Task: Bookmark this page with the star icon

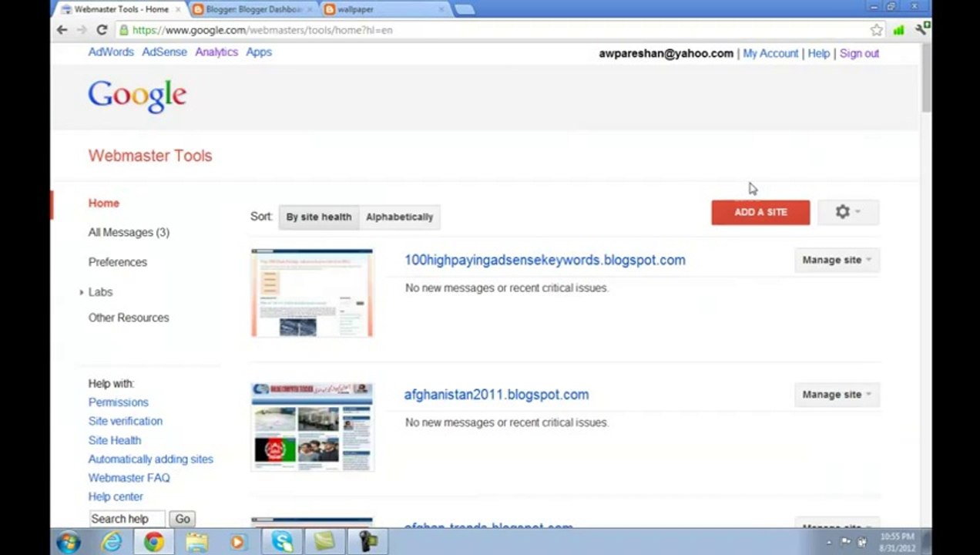Action: (877, 30)
